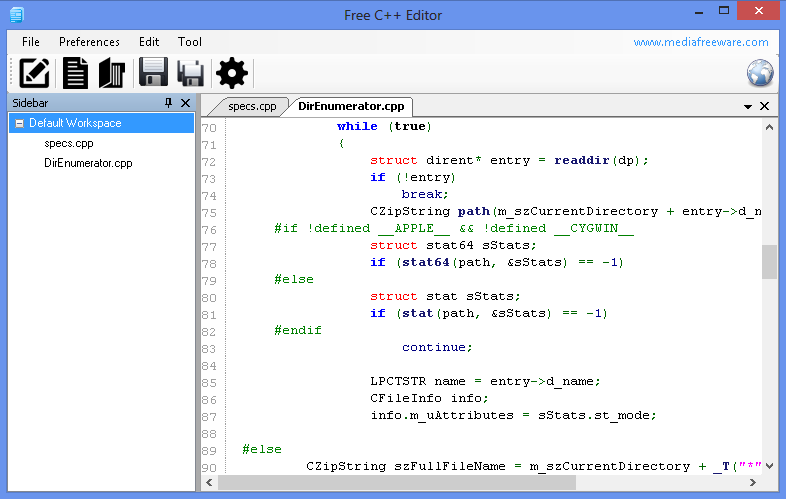The height and width of the screenshot is (499, 786).
Task: Click the horizontal scrollbar right arrow
Action: (752, 482)
